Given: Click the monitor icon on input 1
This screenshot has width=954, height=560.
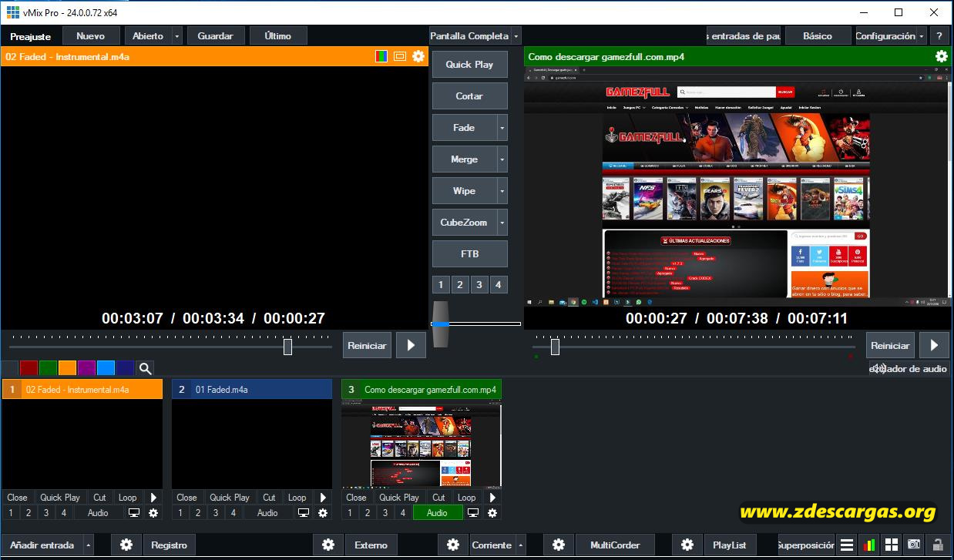Looking at the screenshot, I should pos(134,512).
